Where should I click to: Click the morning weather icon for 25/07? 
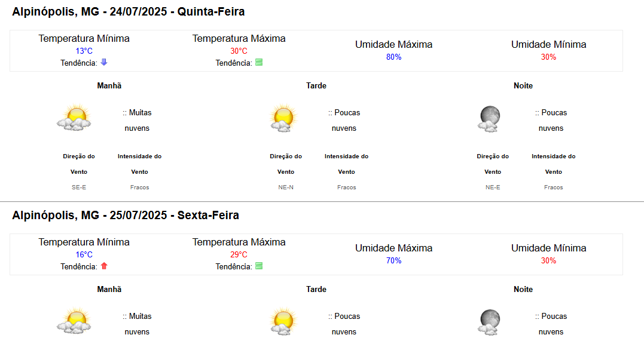(74, 321)
